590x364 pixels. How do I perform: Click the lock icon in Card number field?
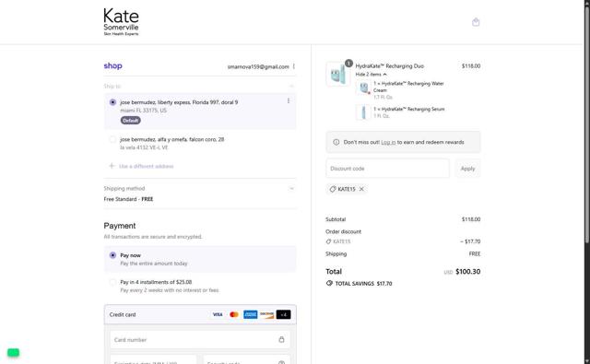[281, 339]
